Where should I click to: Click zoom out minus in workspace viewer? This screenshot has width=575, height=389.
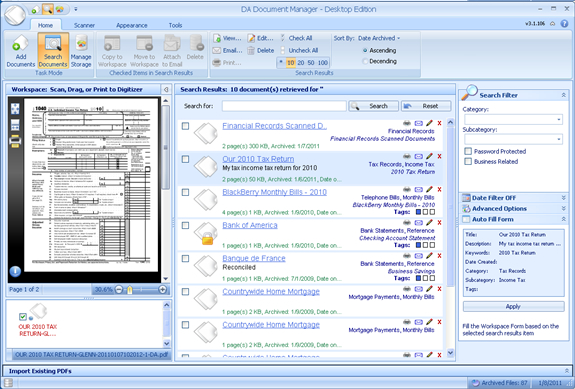click(x=119, y=289)
